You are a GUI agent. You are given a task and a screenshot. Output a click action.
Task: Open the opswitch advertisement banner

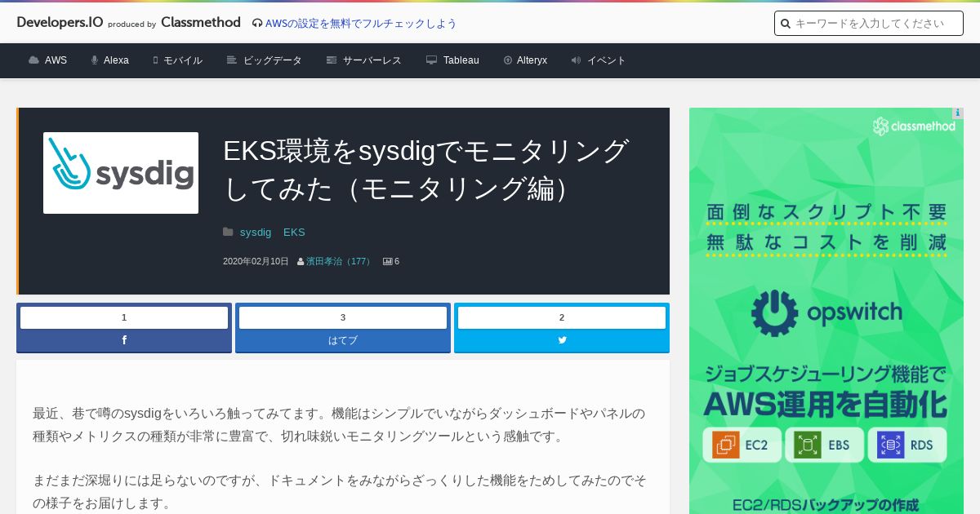coord(826,311)
